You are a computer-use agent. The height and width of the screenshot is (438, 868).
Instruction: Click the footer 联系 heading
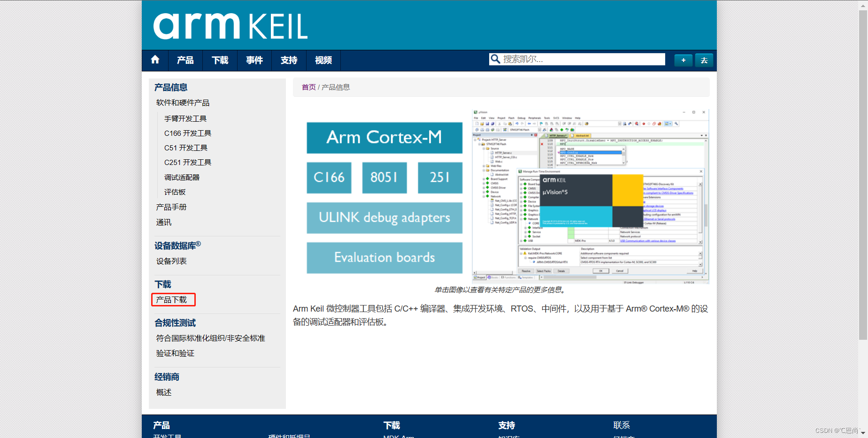click(x=622, y=425)
